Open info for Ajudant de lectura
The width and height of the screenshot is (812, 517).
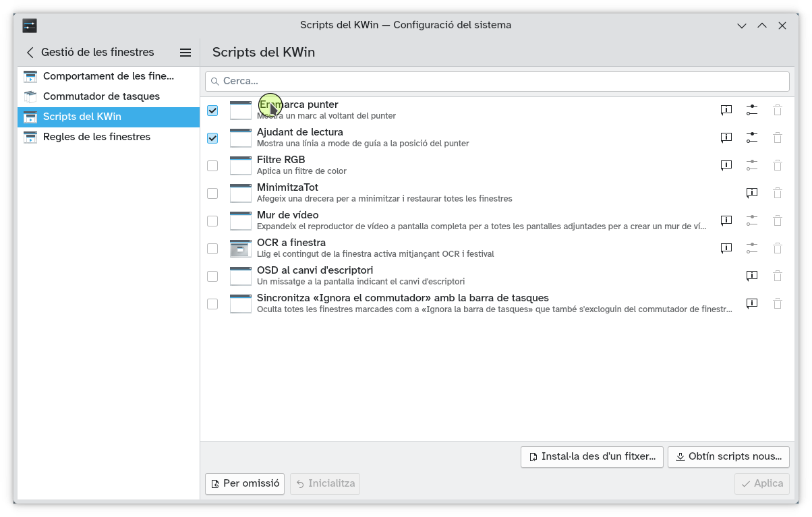[726, 138]
